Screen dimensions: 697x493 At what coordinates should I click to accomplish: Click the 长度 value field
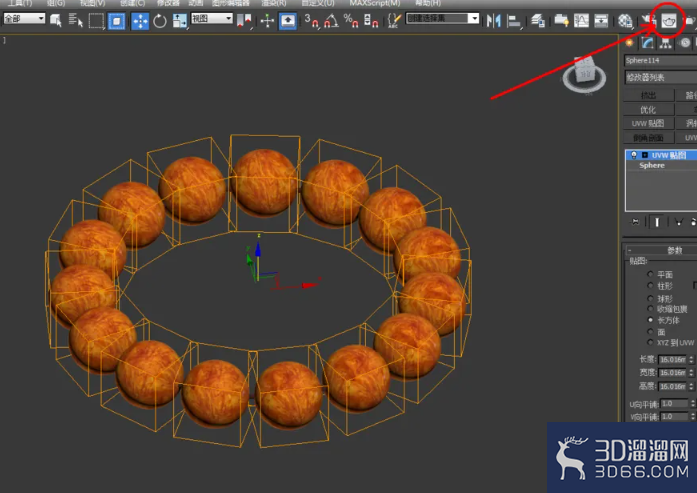coord(673,359)
